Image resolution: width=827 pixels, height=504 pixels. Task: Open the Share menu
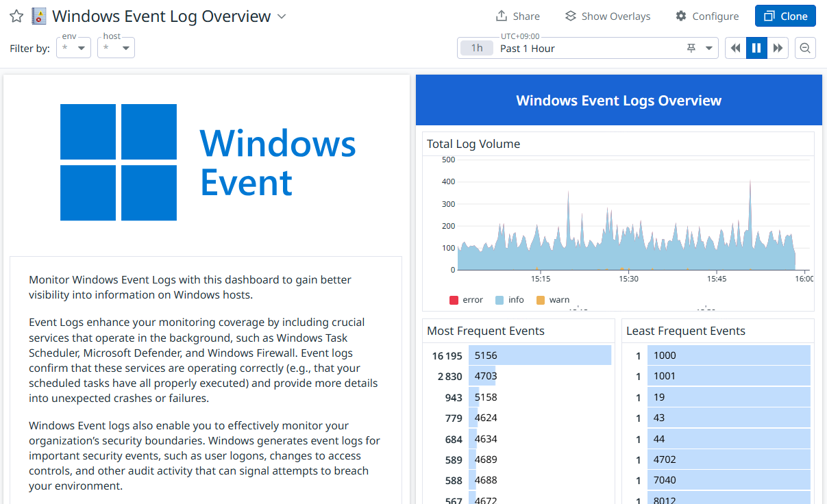point(517,16)
